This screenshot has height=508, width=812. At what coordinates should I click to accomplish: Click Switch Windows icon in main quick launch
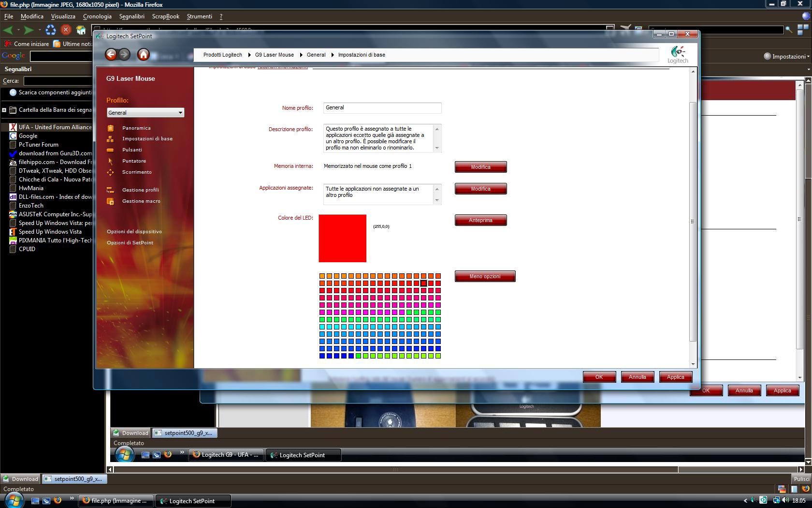point(46,501)
